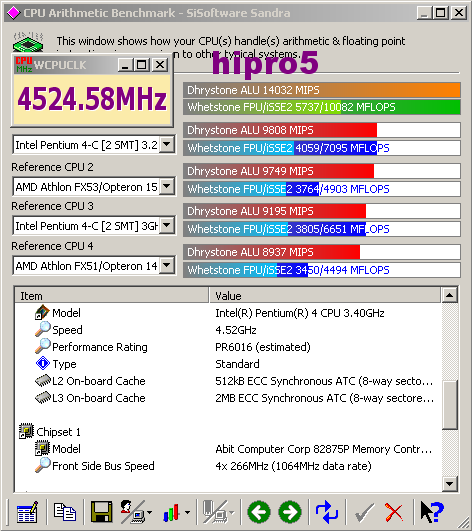The width and height of the screenshot is (472, 531).
Task: Click the gray checkmark OK icon
Action: pyautogui.click(x=365, y=512)
